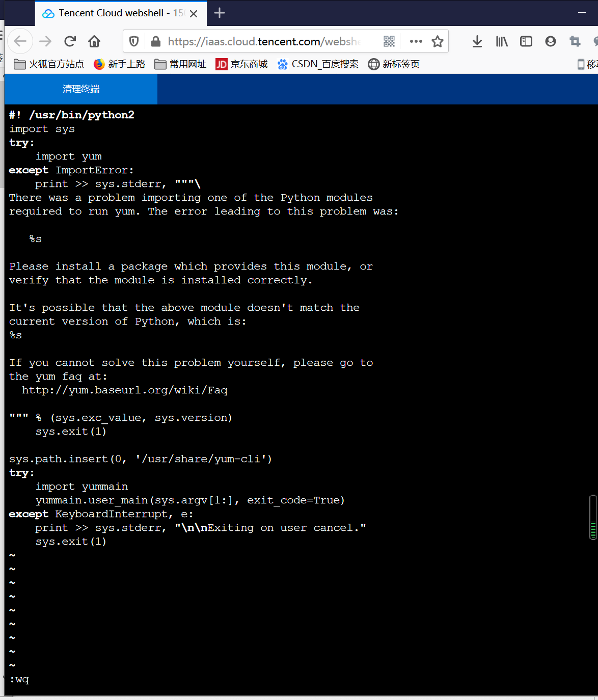This screenshot has height=700, width=598.
Task: Click the ':wq' vim command line
Action: (19, 680)
